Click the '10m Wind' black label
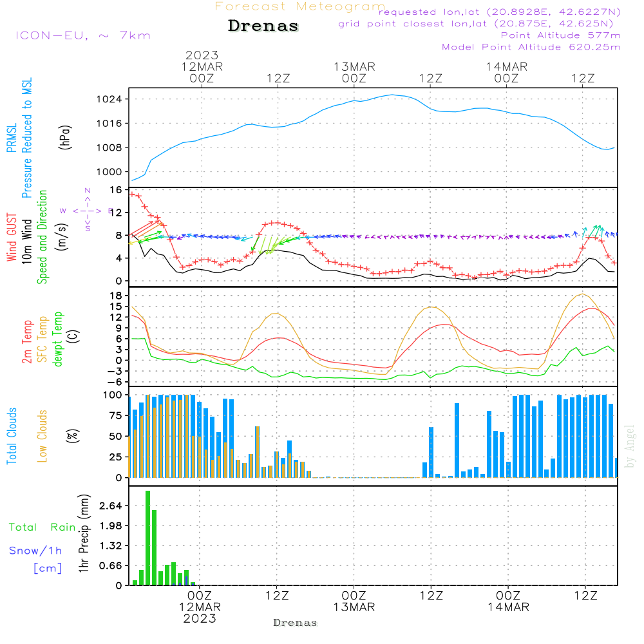 [x=26, y=241]
